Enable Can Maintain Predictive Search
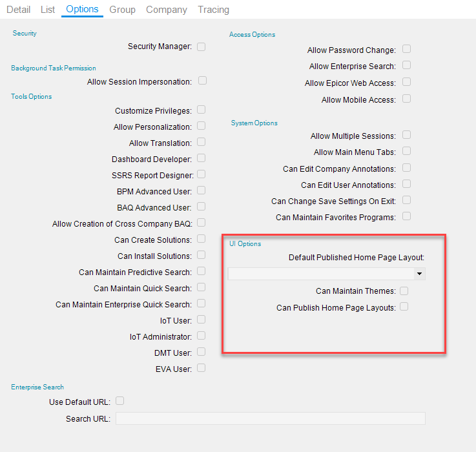476x452 pixels. pos(201,271)
